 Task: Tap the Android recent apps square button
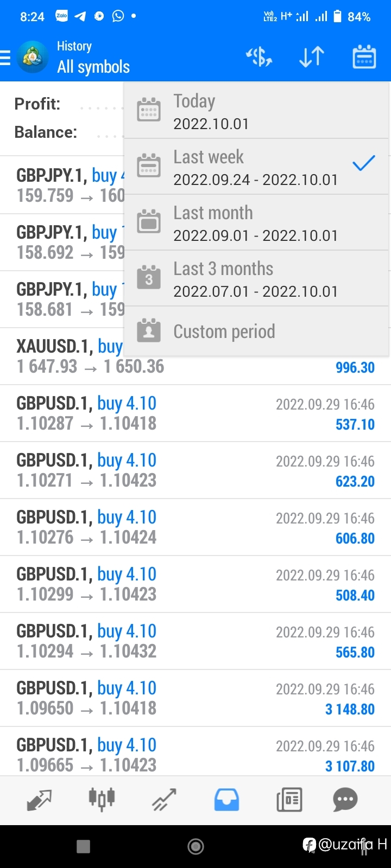(x=83, y=846)
